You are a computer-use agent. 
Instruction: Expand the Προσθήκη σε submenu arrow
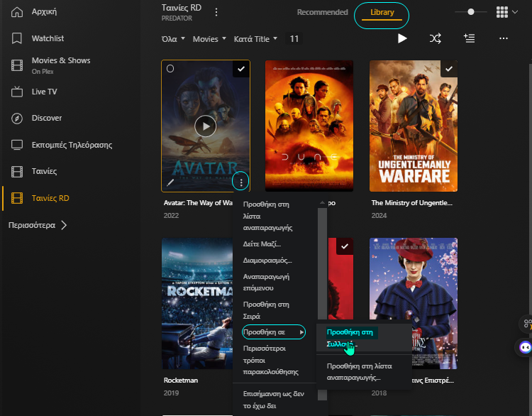(x=301, y=332)
